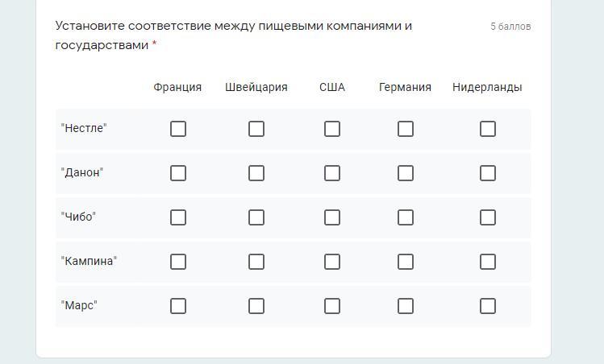
Task: Select Нидерланды for the "Данон" row
Action: click(x=488, y=173)
